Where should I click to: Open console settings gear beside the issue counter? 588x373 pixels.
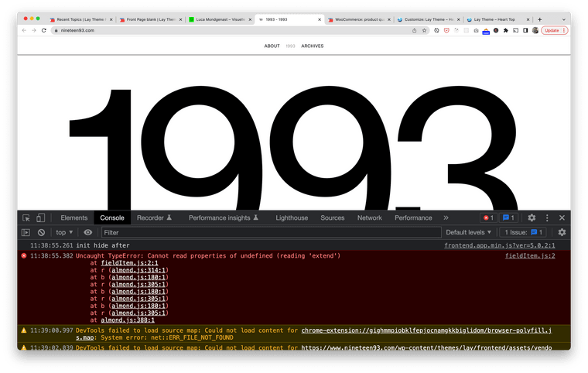[562, 232]
